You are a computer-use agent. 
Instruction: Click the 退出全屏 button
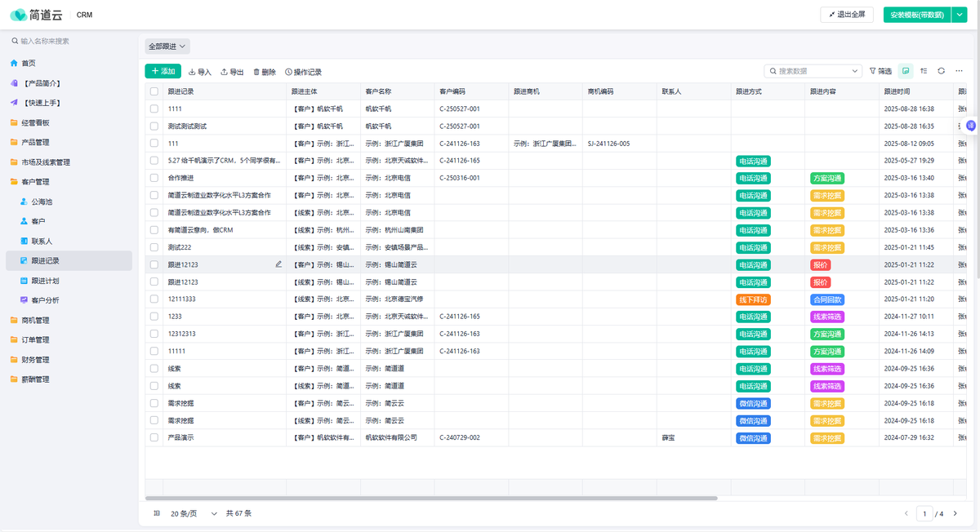[x=846, y=15]
